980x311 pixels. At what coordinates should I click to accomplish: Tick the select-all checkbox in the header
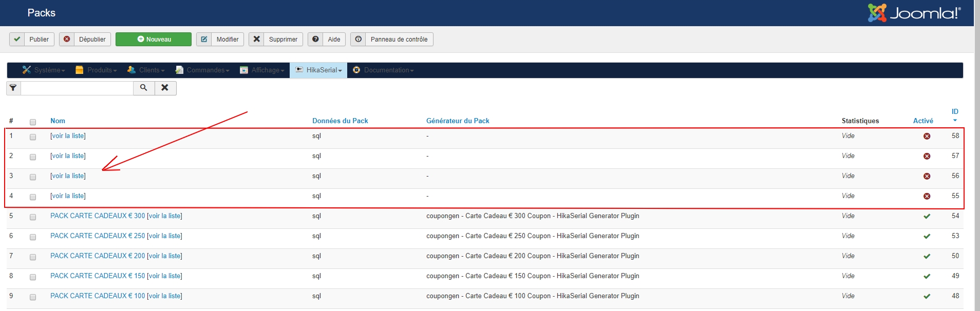point(33,122)
